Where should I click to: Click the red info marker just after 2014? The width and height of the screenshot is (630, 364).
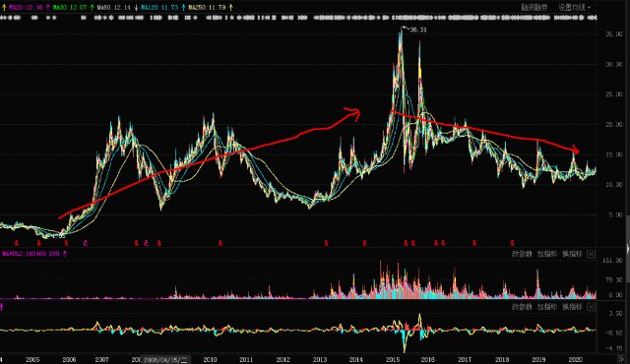click(x=364, y=243)
